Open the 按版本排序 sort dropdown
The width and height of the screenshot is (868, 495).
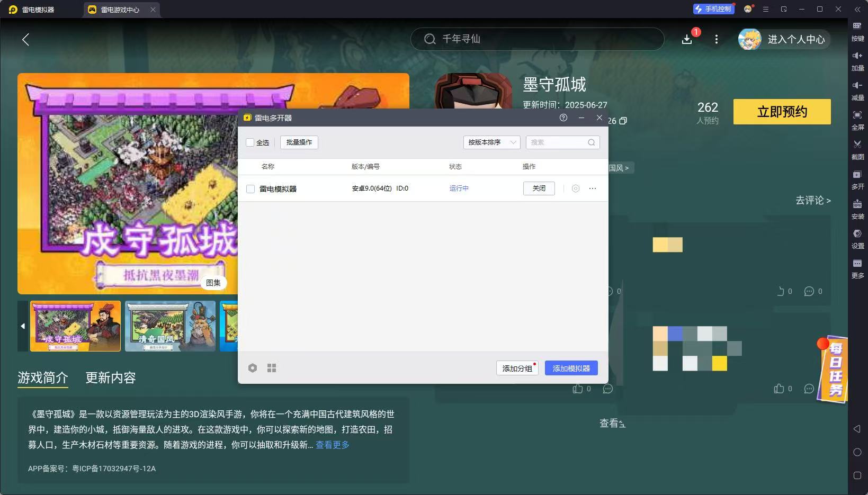point(492,142)
